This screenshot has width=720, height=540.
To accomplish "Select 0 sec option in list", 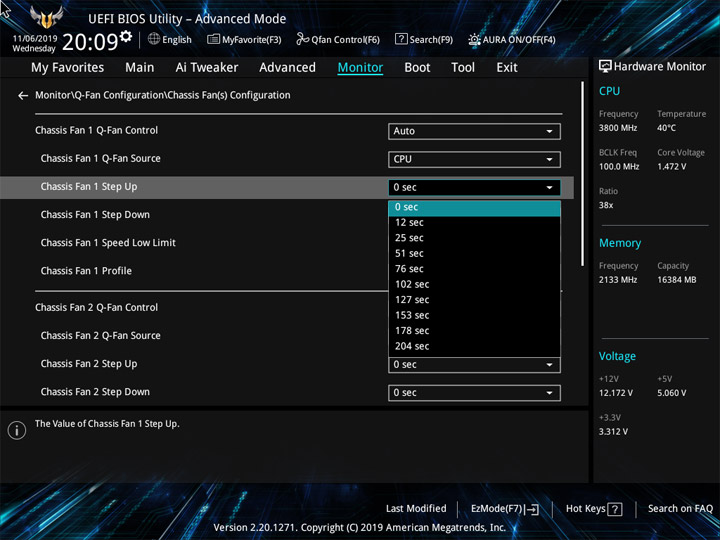I will click(x=474, y=207).
